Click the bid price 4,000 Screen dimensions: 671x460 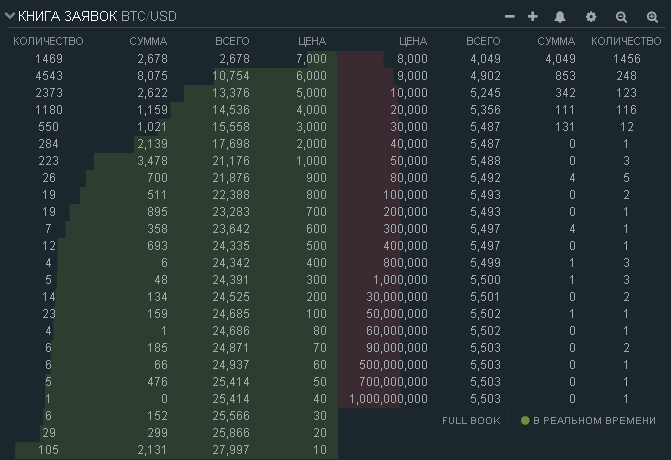[312, 110]
